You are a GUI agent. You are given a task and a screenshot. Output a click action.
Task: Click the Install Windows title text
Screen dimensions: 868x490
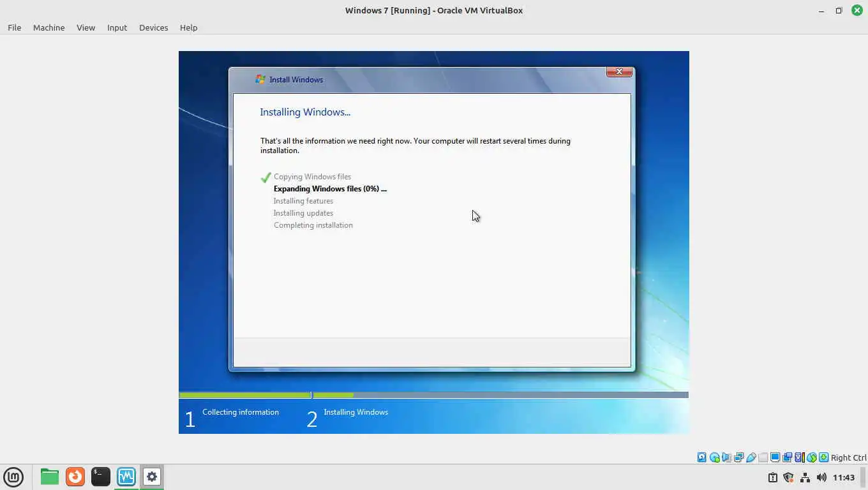click(296, 80)
